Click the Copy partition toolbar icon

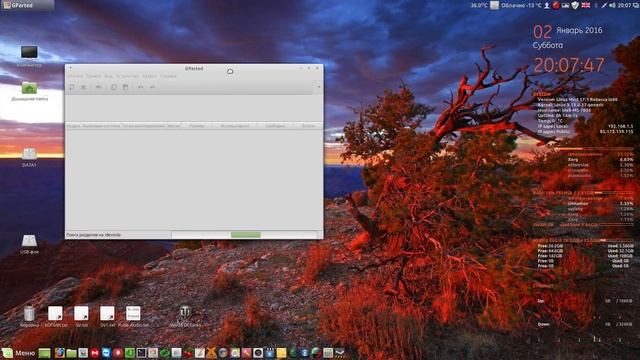(x=114, y=87)
